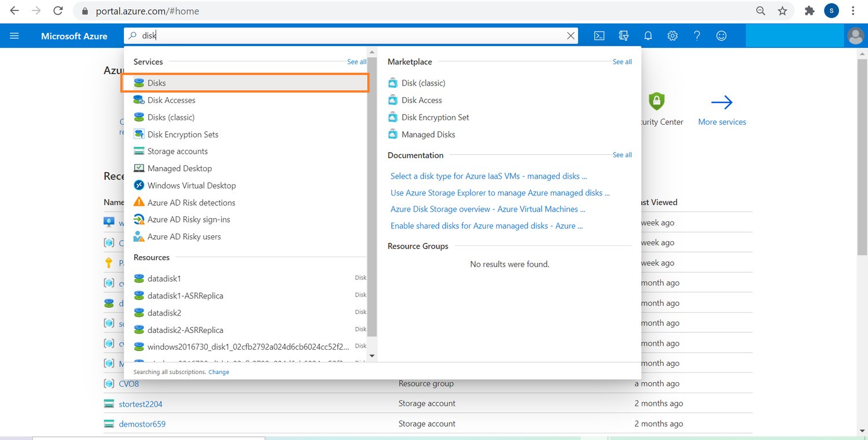The image size is (868, 440).
Task: Open Managed Disks in Marketplace
Action: (x=428, y=135)
